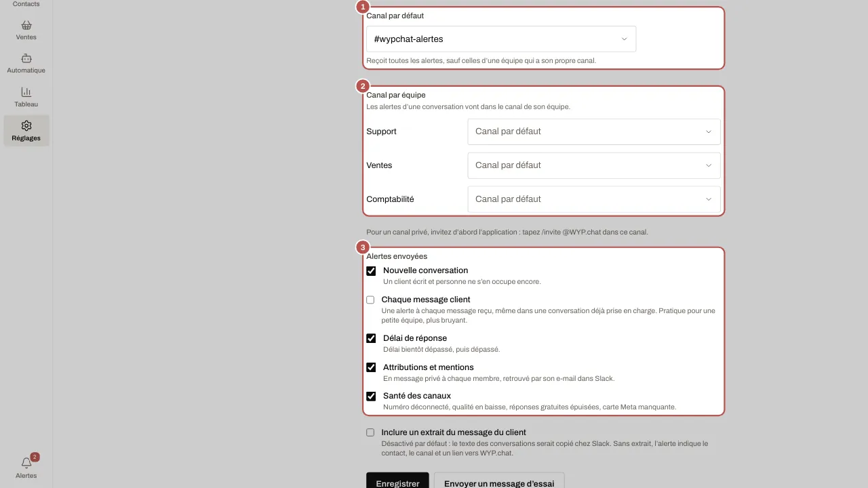Toggle the Délai de réponse checkbox
This screenshot has height=488, width=868.
(x=371, y=338)
